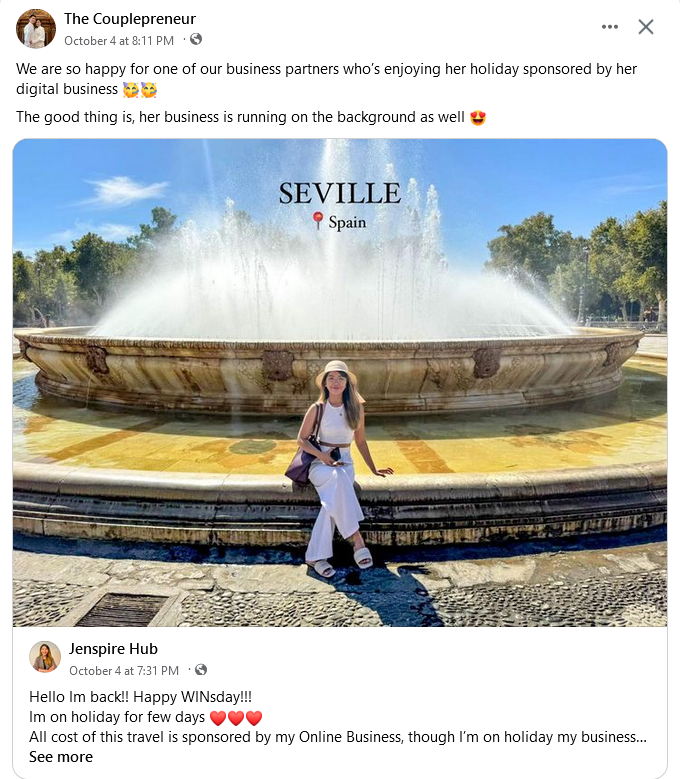The height and width of the screenshot is (779, 680).
Task: Expand the shared post with See more
Action: click(61, 757)
